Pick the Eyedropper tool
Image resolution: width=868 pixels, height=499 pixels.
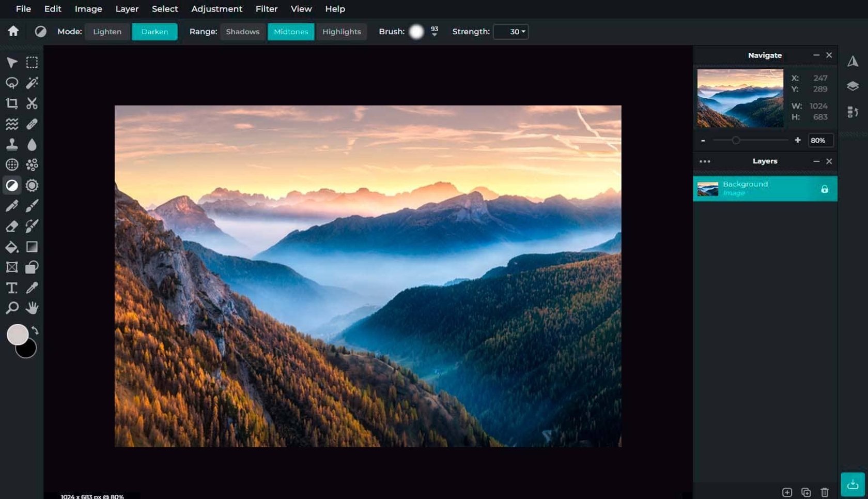tap(32, 288)
